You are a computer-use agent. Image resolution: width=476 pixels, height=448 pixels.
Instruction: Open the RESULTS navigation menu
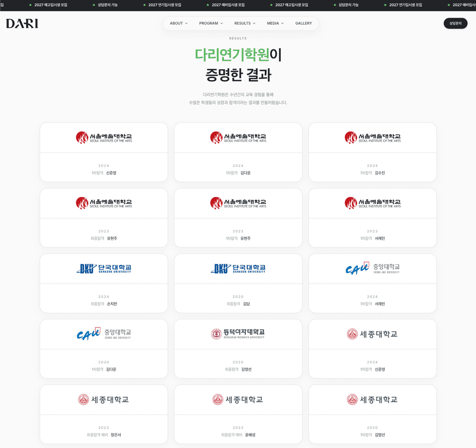[245, 23]
